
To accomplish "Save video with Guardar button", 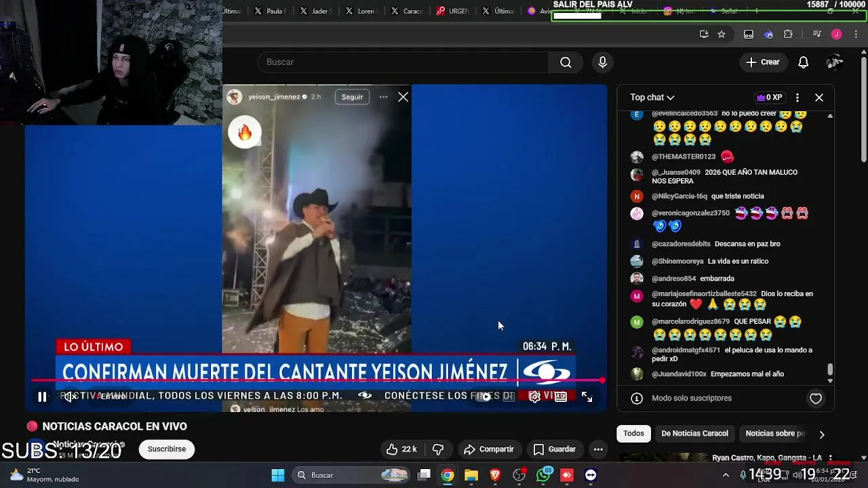I will click(x=554, y=449).
